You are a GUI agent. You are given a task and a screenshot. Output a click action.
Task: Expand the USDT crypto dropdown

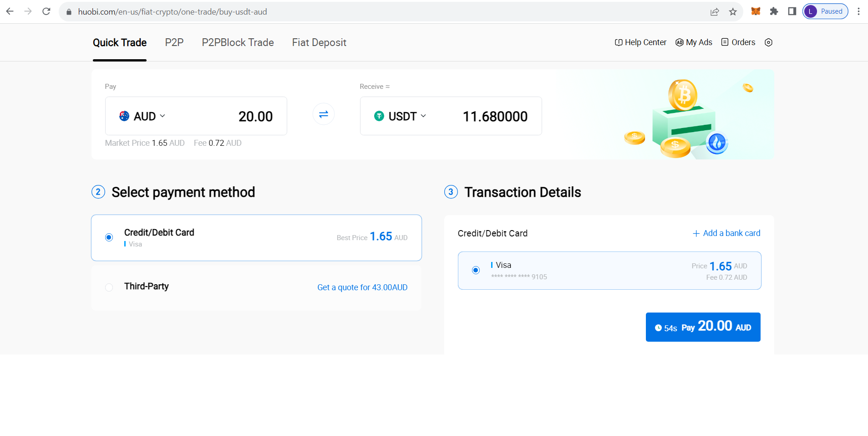(x=400, y=116)
